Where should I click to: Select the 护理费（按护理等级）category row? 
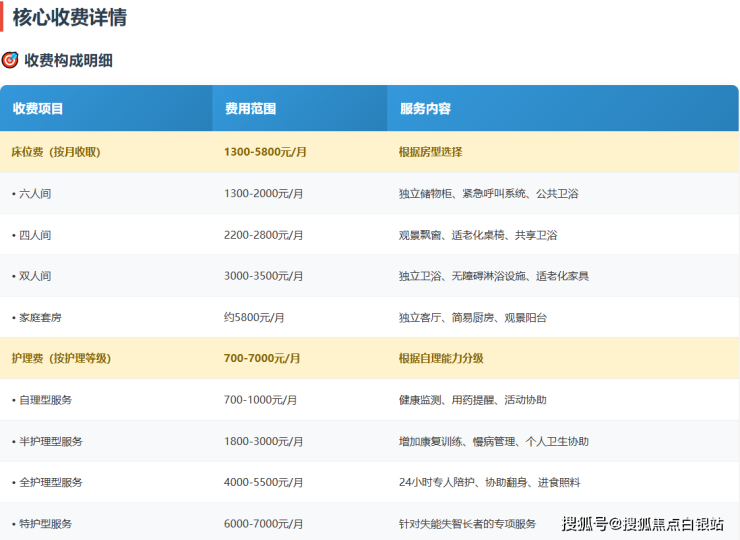[x=61, y=358]
